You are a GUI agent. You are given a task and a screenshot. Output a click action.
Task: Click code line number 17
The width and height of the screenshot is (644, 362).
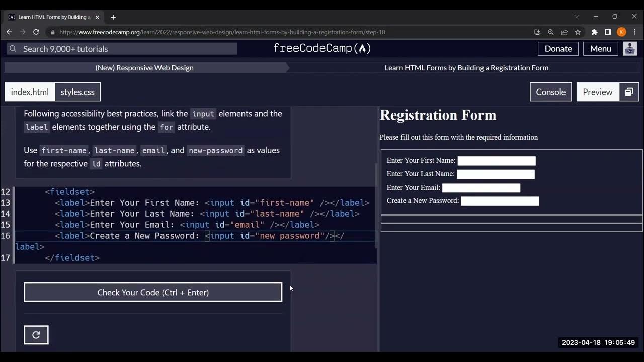pos(6,258)
